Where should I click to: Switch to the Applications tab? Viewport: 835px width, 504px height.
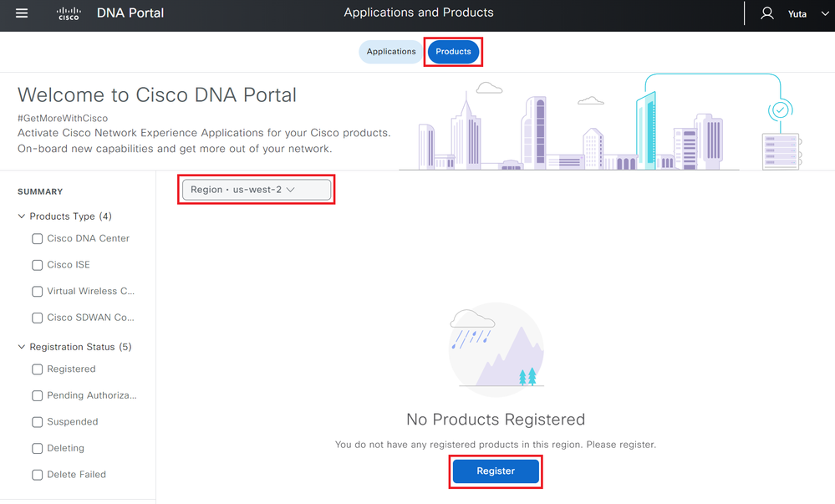click(391, 52)
